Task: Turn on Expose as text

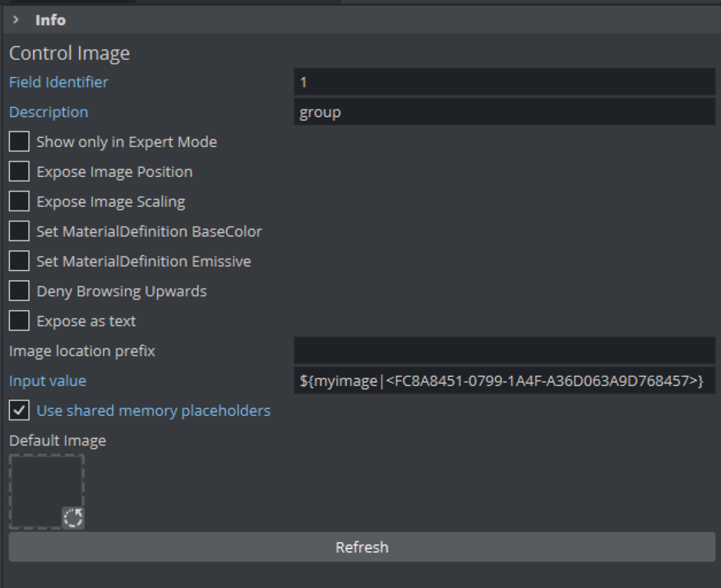Action: click(x=19, y=321)
